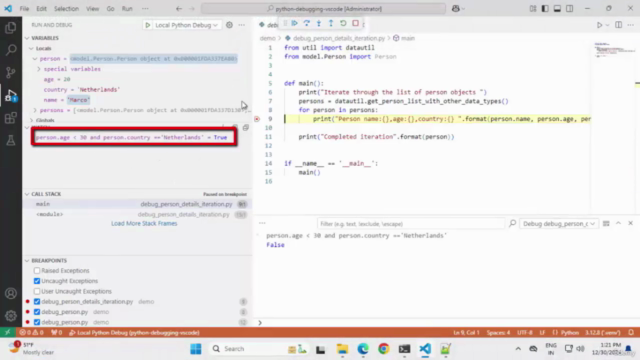This screenshot has width=640, height=360.
Task: Open the Run menu
Action: click(127, 9)
